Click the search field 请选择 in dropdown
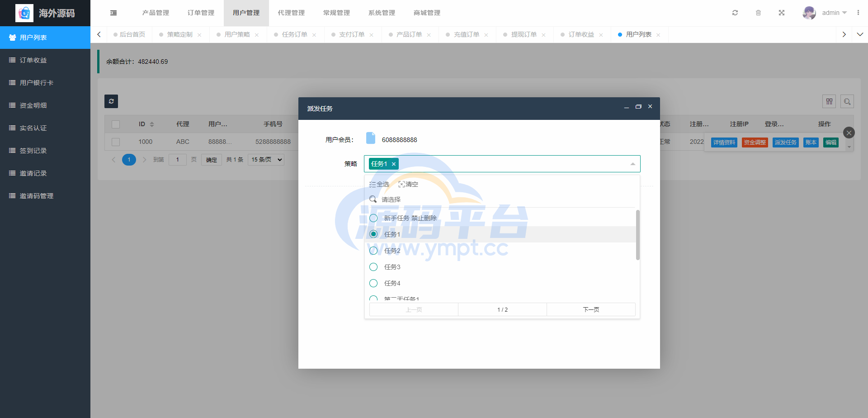The width and height of the screenshot is (868, 418). tap(502, 199)
